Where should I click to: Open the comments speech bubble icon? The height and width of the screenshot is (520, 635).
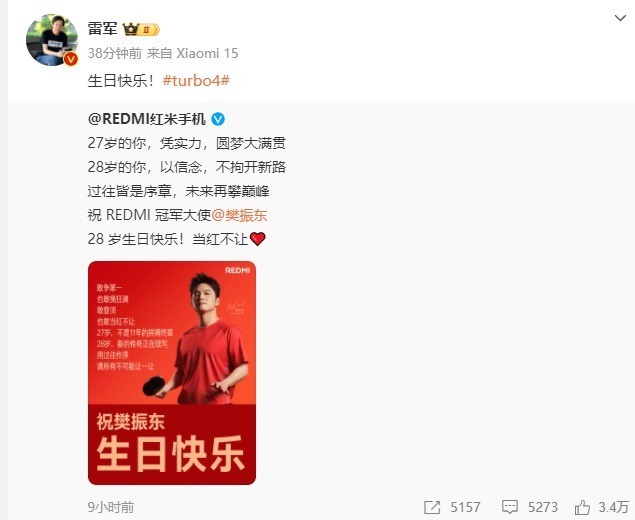click(x=509, y=507)
